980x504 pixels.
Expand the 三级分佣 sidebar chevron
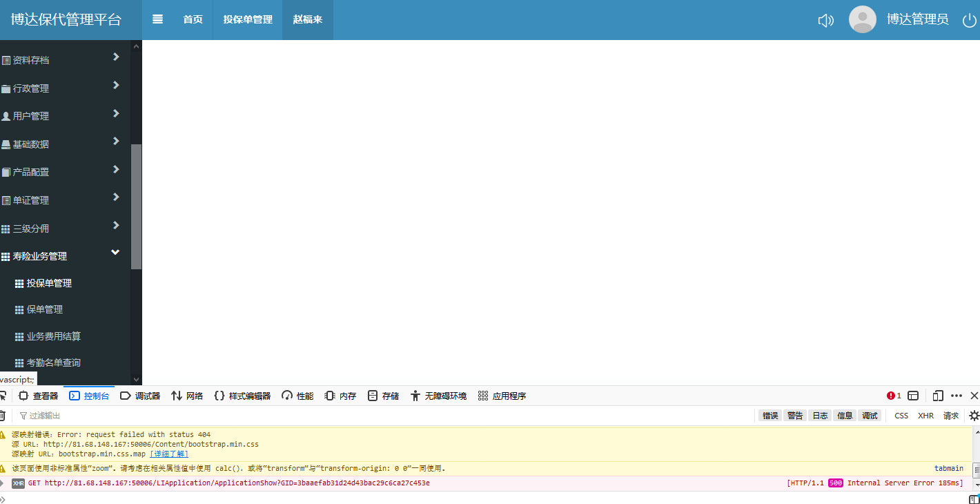[x=116, y=225]
